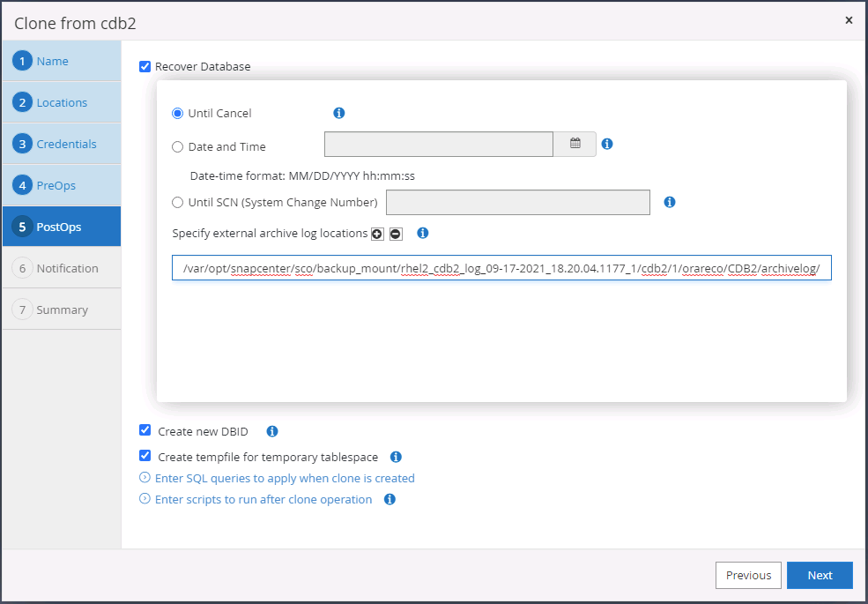Select the Date and Time radio option

178,147
